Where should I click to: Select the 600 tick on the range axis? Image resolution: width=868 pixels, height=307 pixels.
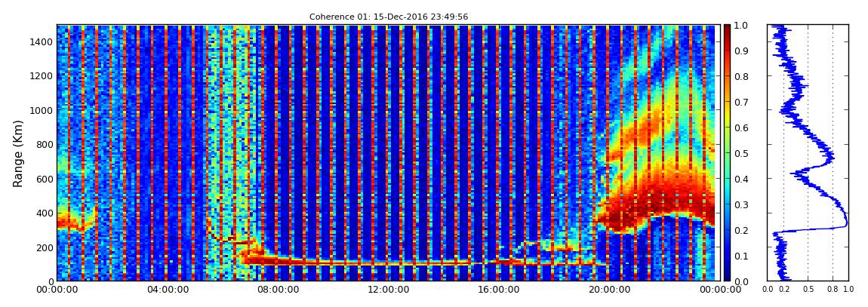43,179
